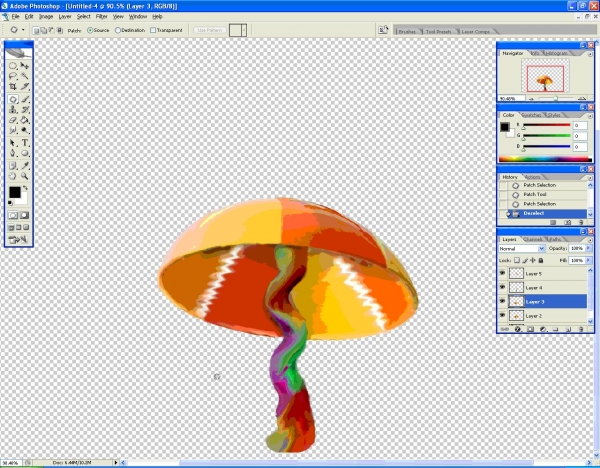This screenshot has width=600, height=468.
Task: Toggle lock all for layer
Action: [x=541, y=260]
